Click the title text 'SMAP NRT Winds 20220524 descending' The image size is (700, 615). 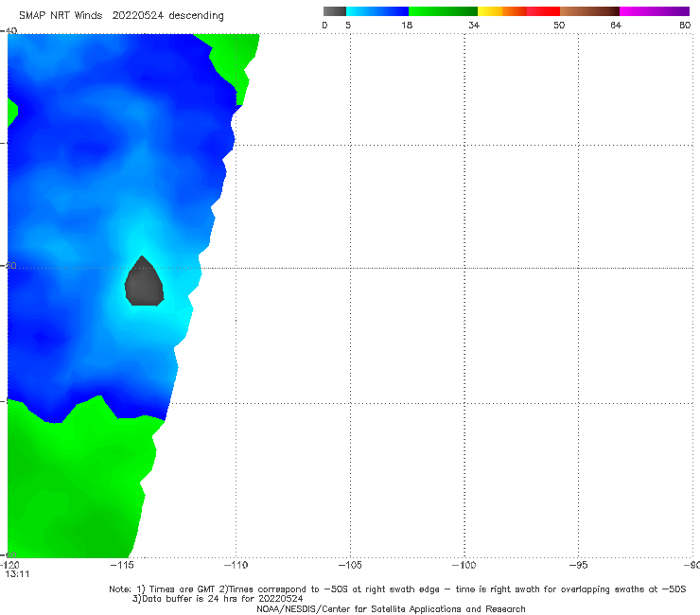(x=121, y=16)
